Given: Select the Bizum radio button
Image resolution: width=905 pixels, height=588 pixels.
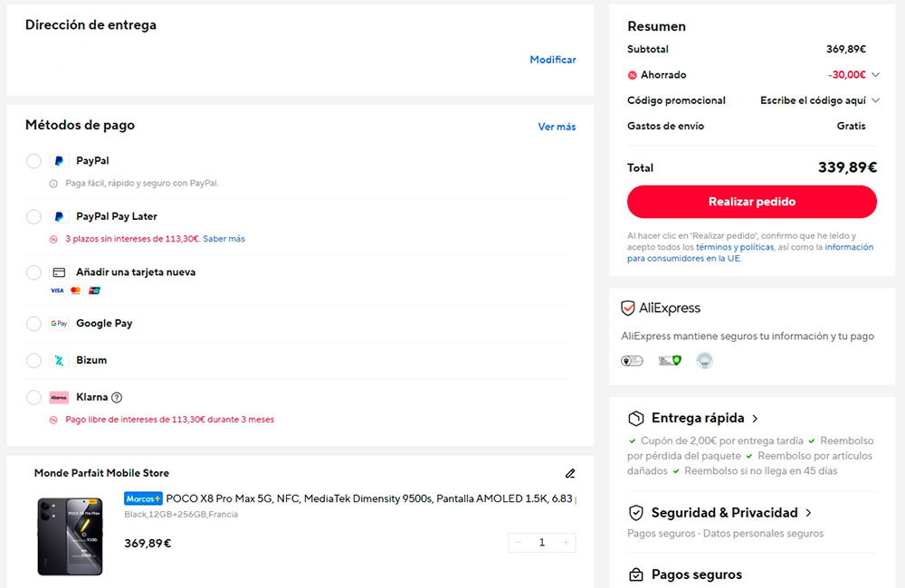Looking at the screenshot, I should pyautogui.click(x=33, y=361).
